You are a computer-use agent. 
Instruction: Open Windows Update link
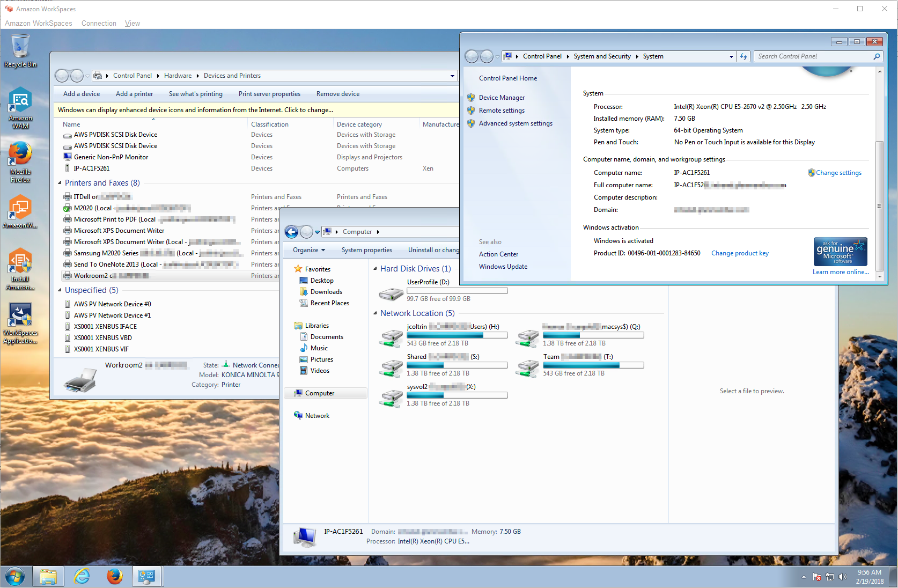[x=503, y=267]
